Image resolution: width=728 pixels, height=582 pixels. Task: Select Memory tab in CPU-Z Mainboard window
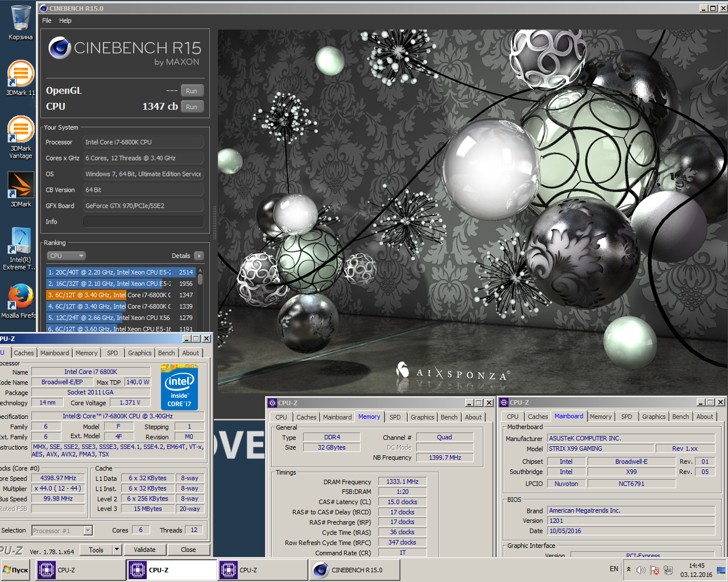(601, 417)
